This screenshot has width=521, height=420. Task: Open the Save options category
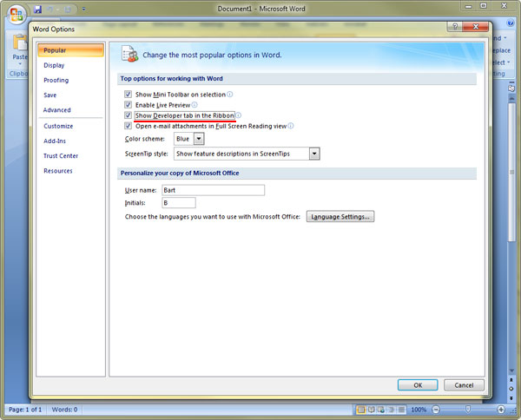coord(50,95)
